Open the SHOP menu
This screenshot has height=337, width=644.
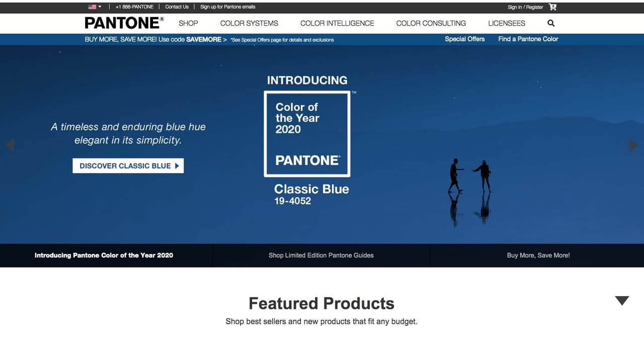pos(188,23)
